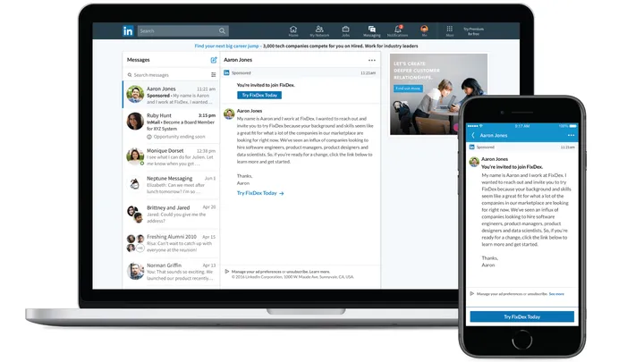Click the Try FixDex Today arrow link
This screenshot has height=362, width=644.
click(260, 193)
